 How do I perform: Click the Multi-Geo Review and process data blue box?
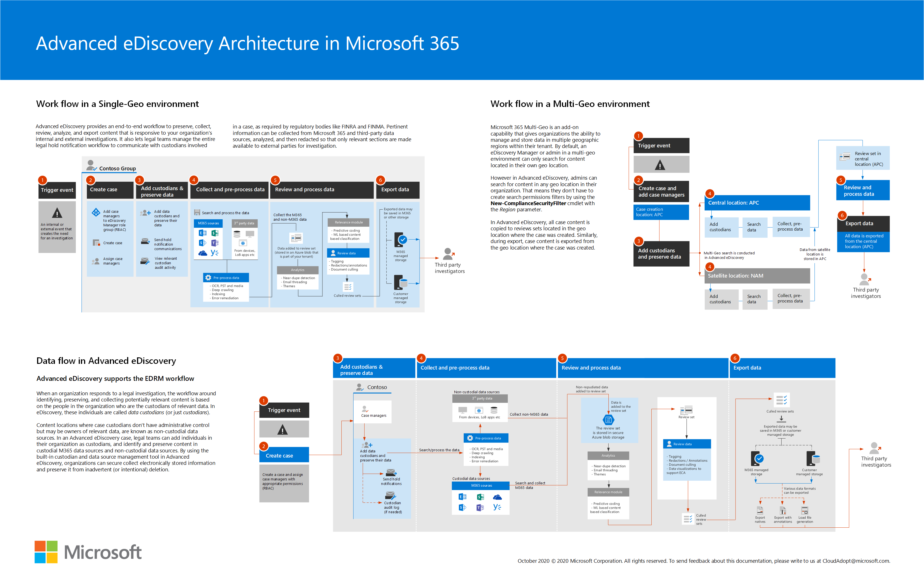(863, 190)
